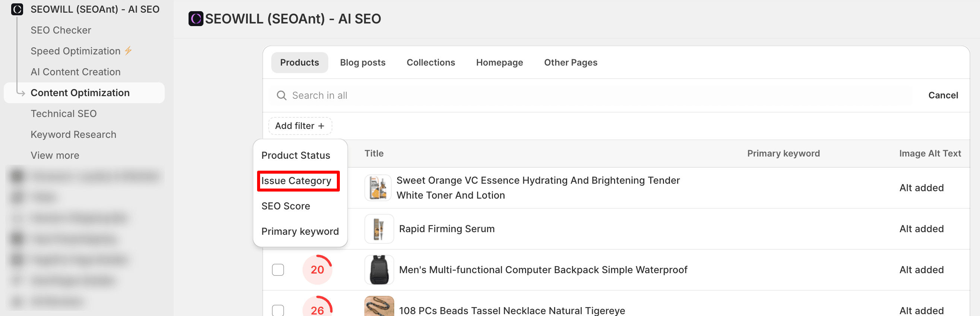
Task: Open the Add filter dropdown
Action: (300, 126)
